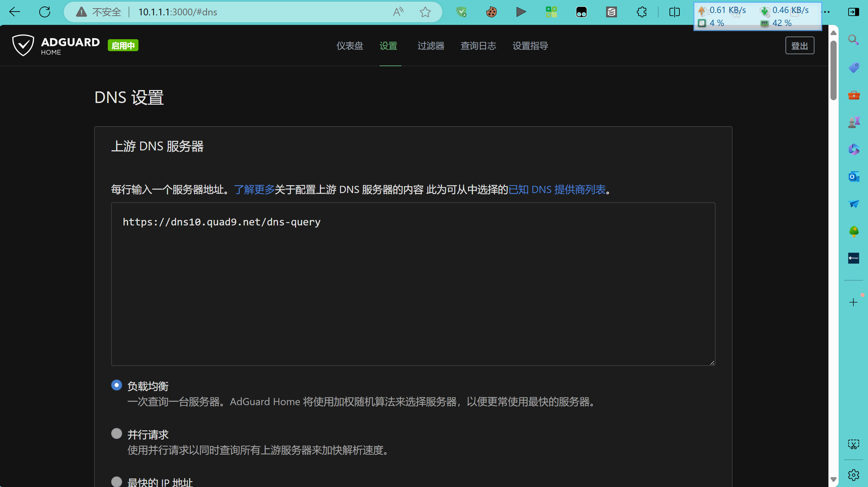The image size is (868, 487).
Task: Click the sidebar toggle icon top-right
Action: click(853, 12)
